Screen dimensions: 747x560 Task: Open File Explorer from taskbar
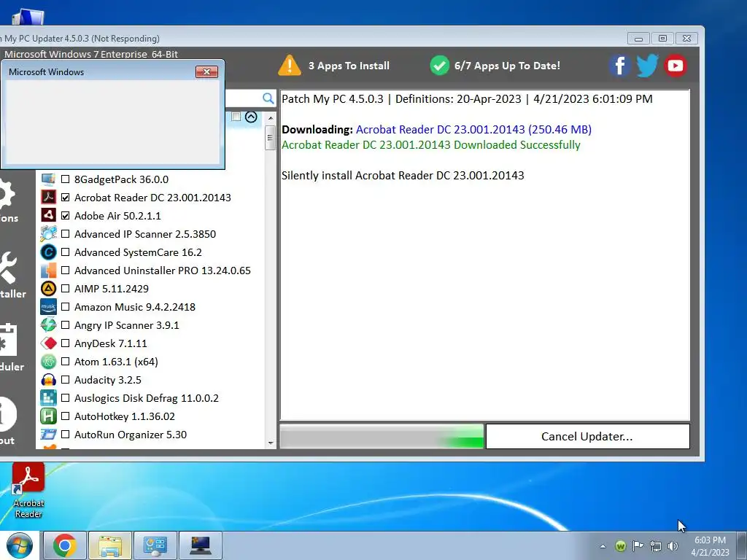pyautogui.click(x=110, y=545)
